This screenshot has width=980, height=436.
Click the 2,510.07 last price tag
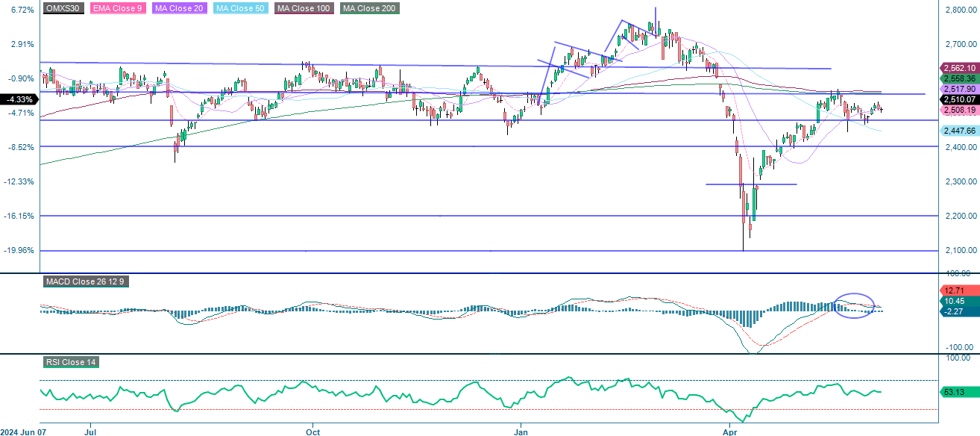958,99
